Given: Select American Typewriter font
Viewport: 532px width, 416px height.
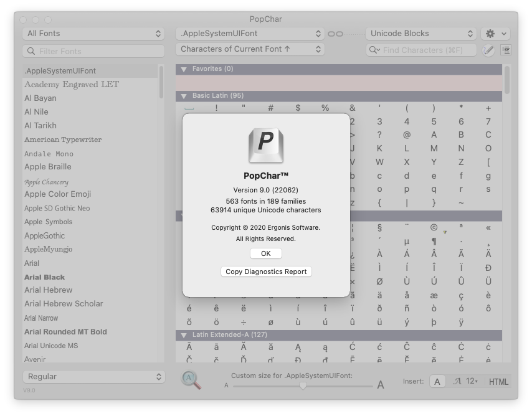Looking at the screenshot, I should tap(90, 139).
